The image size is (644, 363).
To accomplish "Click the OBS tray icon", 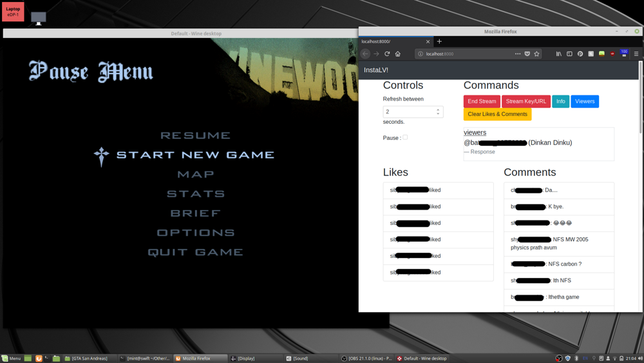I will click(x=559, y=358).
